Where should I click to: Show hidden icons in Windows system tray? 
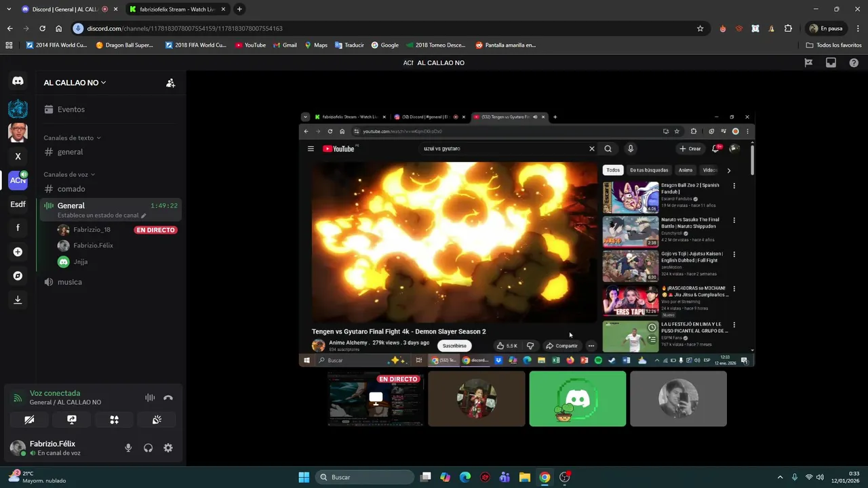pos(780,477)
